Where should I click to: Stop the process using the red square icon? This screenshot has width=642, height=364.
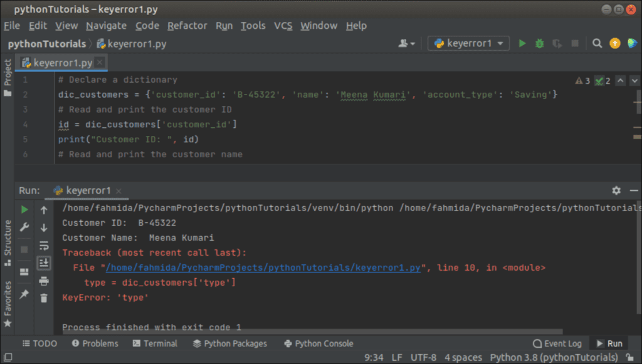24,250
